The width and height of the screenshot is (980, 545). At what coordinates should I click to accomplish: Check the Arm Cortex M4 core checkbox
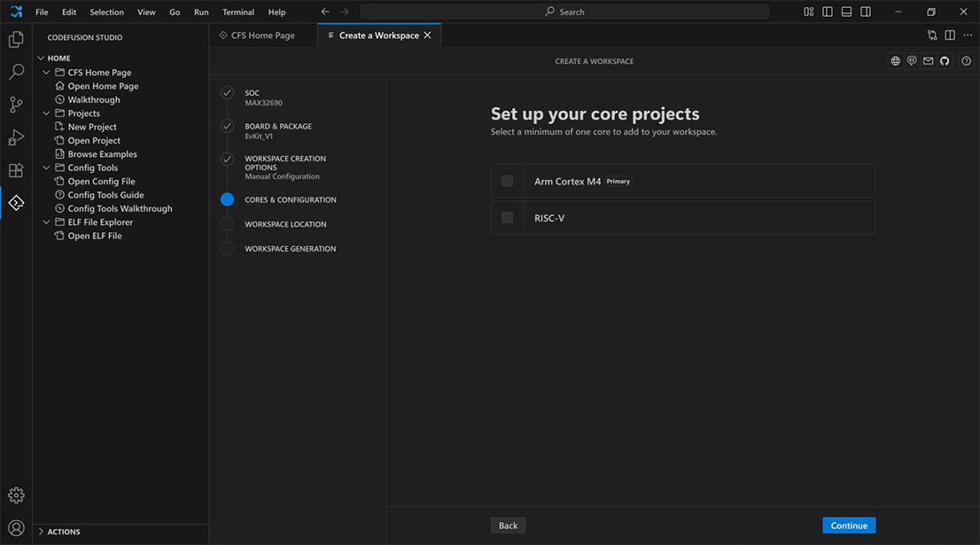(x=507, y=180)
